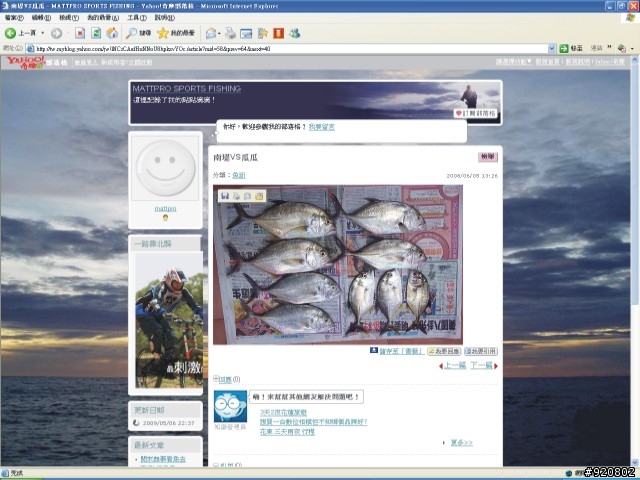Screen dimensions: 640x480
Task: Click the Stop loading icon
Action: (x=80, y=33)
